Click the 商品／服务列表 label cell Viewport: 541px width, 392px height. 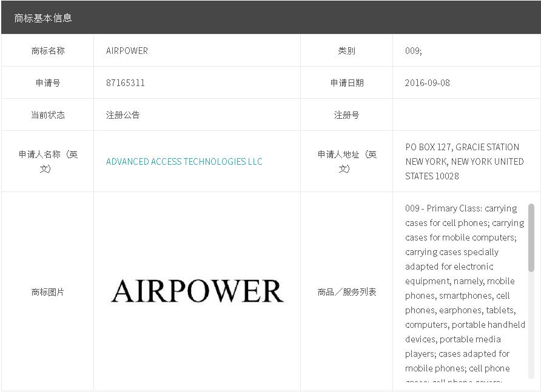(x=346, y=292)
